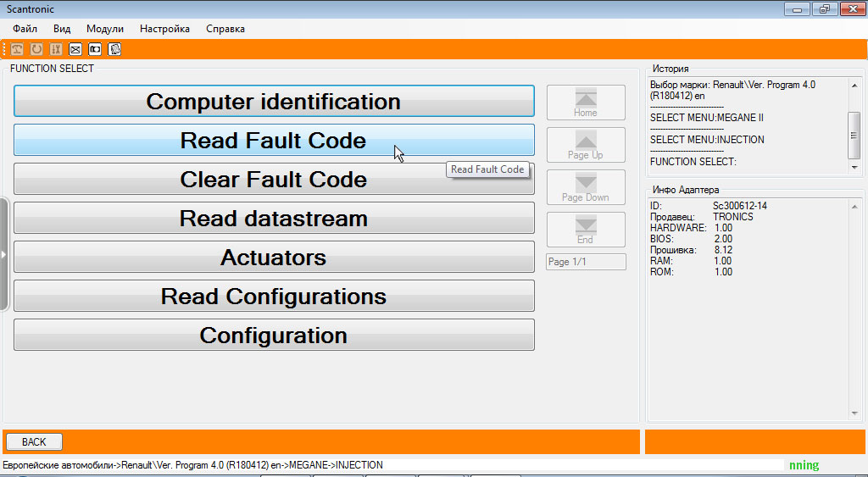The image size is (868, 477).
Task: Open the Модули menu
Action: pos(105,29)
